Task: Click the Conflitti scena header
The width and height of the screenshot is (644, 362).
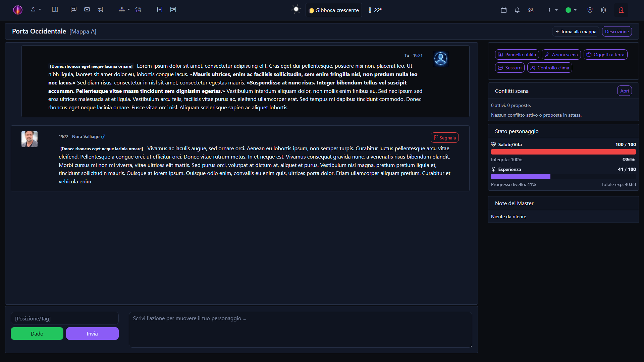Action: (512, 91)
